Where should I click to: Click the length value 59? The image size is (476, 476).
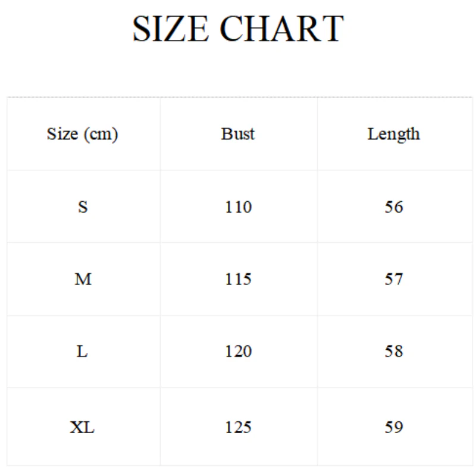point(393,427)
